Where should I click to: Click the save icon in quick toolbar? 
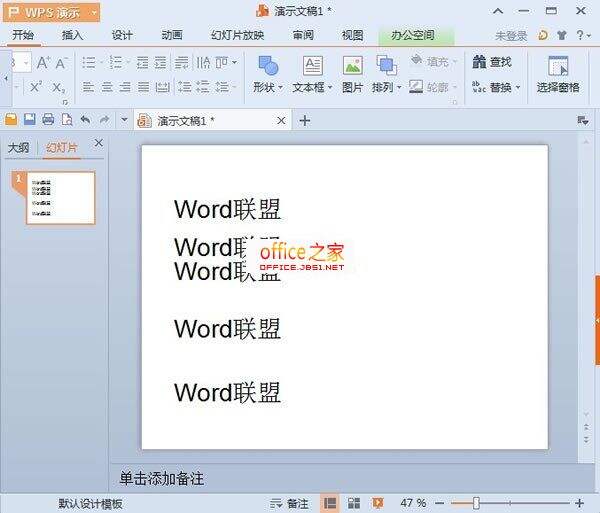coord(29,120)
